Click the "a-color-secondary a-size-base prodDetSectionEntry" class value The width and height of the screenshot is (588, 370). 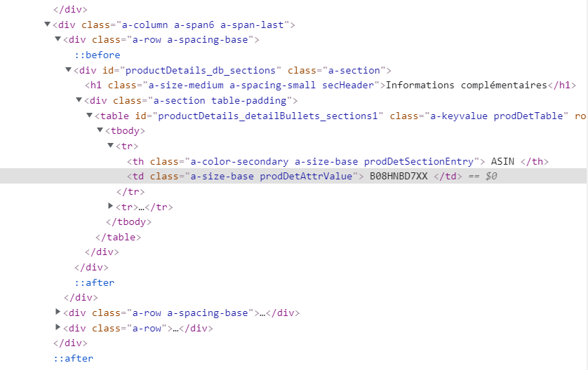point(332,161)
